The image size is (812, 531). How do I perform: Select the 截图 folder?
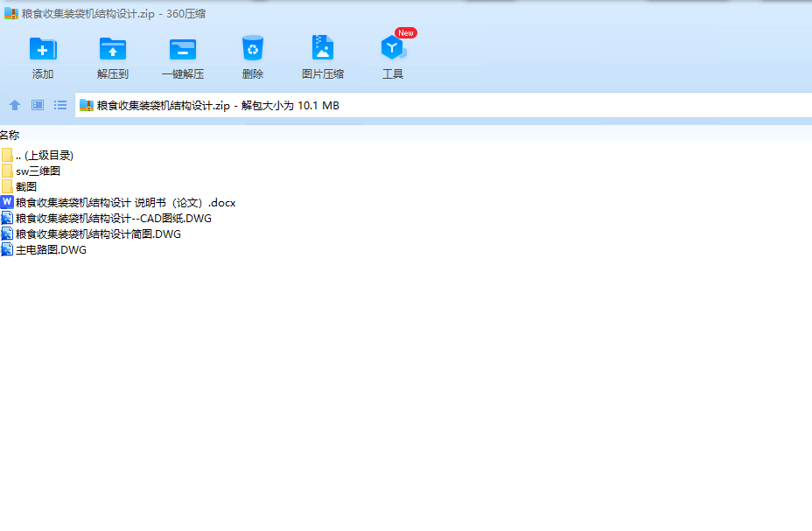pos(19,186)
